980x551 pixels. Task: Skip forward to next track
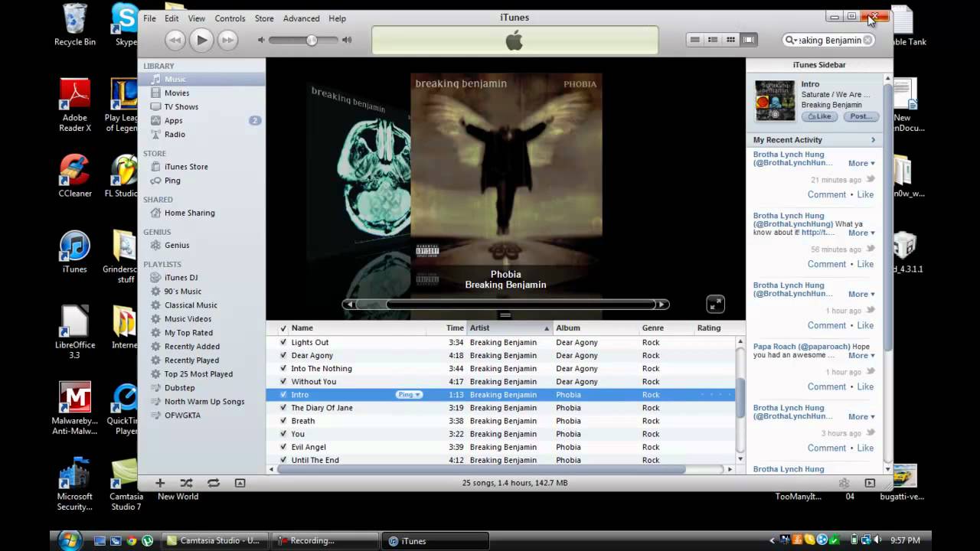pos(227,40)
